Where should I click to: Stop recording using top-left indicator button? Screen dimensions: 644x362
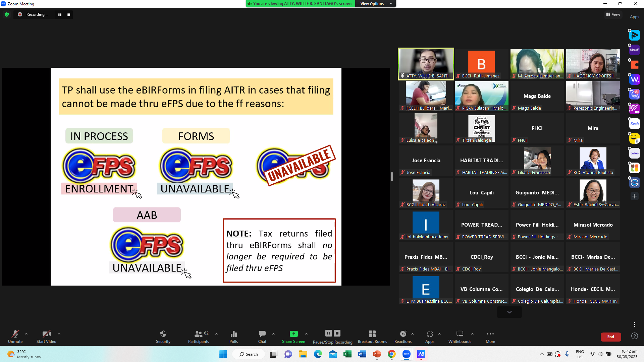tap(69, 14)
